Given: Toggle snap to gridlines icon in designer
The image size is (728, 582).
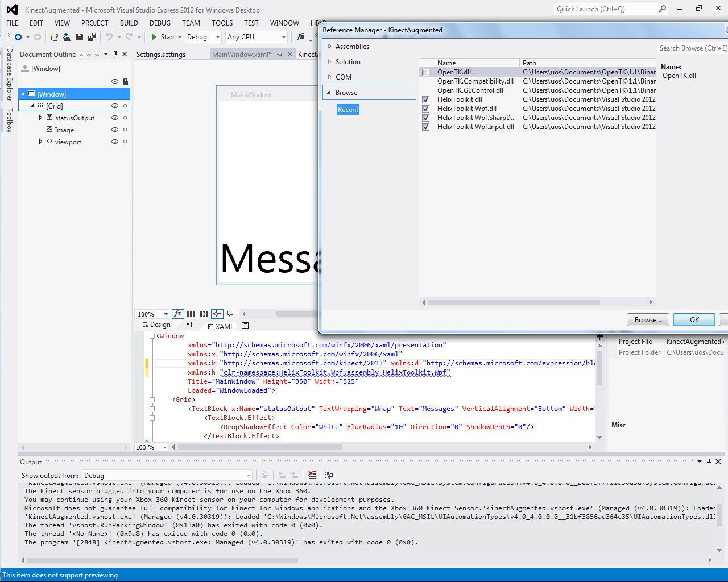Looking at the screenshot, I should [x=204, y=314].
